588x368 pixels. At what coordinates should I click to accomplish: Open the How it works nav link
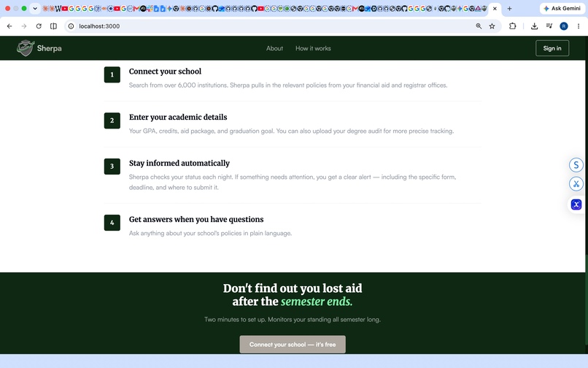313,48
